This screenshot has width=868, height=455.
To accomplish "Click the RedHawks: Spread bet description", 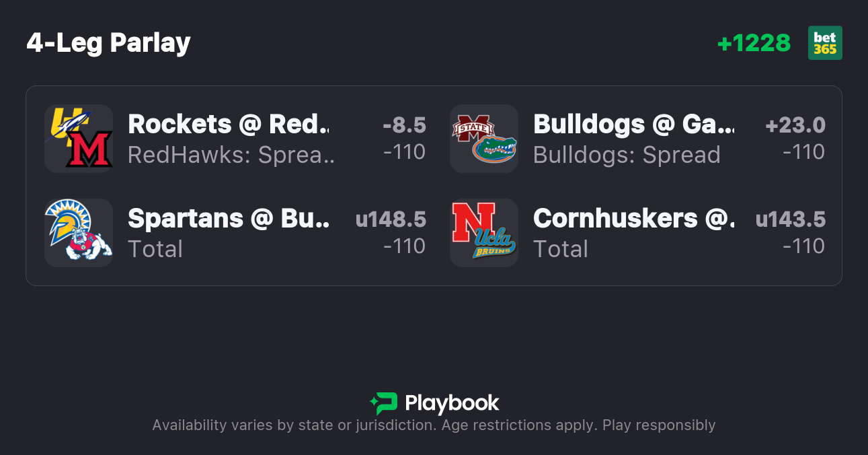I will tap(231, 155).
